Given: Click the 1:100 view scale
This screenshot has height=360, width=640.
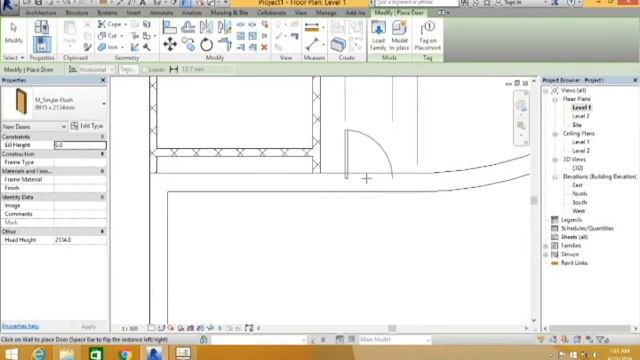Looking at the screenshot, I should click(x=130, y=329).
